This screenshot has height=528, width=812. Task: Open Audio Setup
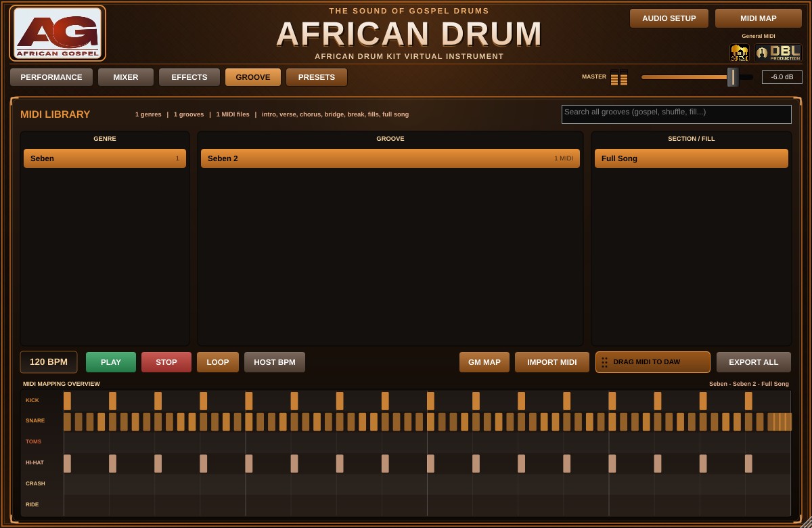tap(669, 18)
